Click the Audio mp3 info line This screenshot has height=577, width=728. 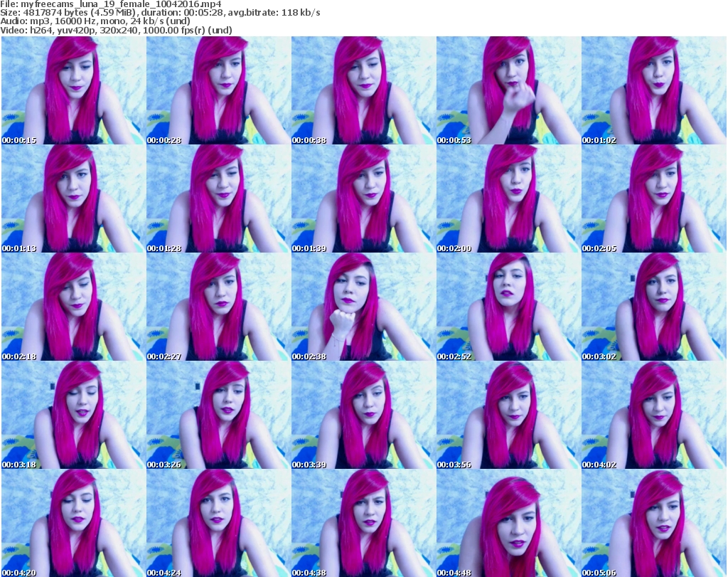click(95, 21)
